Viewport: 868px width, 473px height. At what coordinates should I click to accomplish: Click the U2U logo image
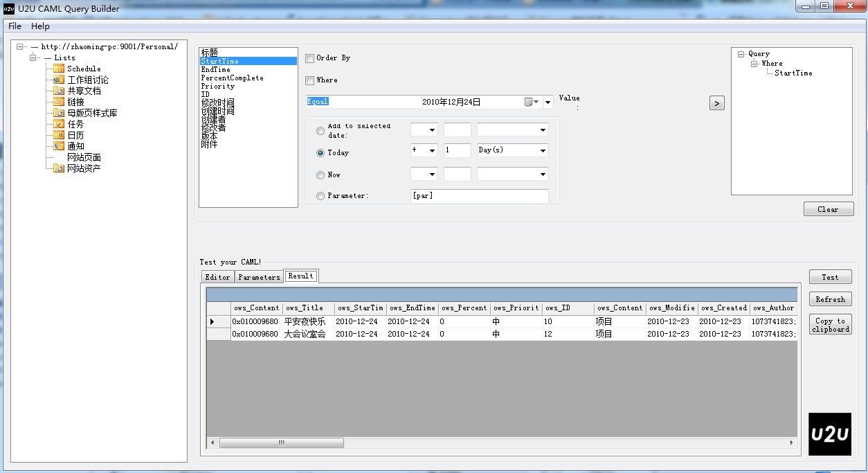pos(829,434)
